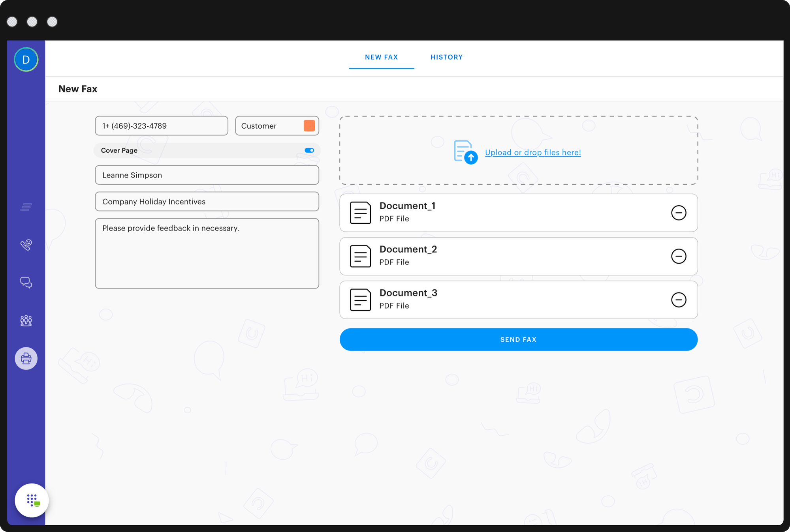
Task: Open the Customer type dropdown
Action: click(269, 126)
